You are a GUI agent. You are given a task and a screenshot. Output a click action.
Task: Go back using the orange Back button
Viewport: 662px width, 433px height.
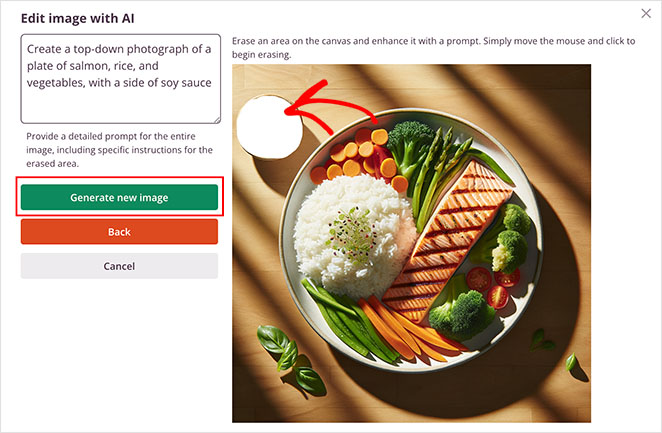click(x=119, y=232)
